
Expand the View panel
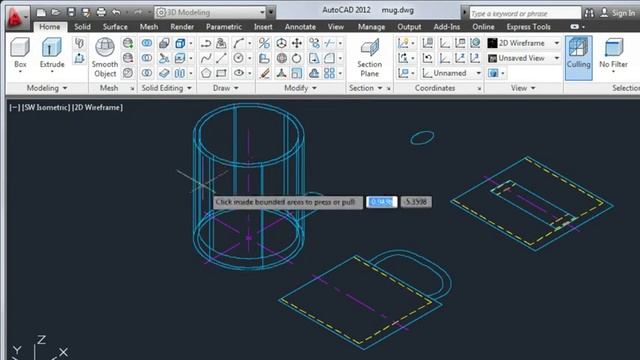coord(523,88)
